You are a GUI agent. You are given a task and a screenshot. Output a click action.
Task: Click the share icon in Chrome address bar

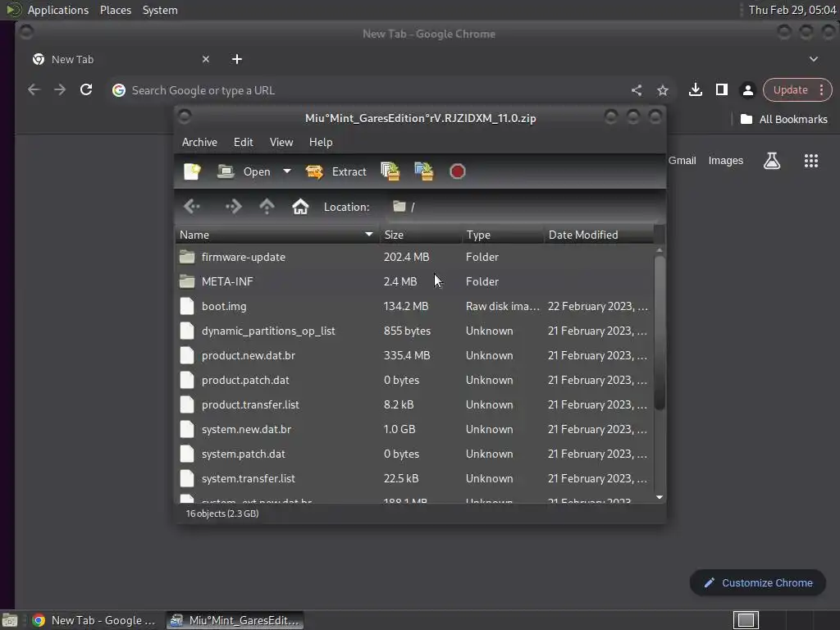coord(637,90)
